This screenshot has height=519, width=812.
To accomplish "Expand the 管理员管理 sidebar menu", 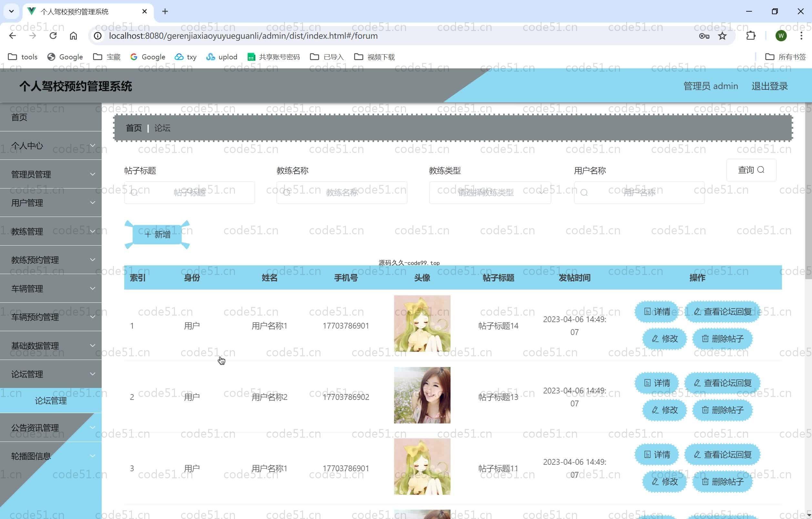I will pyautogui.click(x=51, y=174).
